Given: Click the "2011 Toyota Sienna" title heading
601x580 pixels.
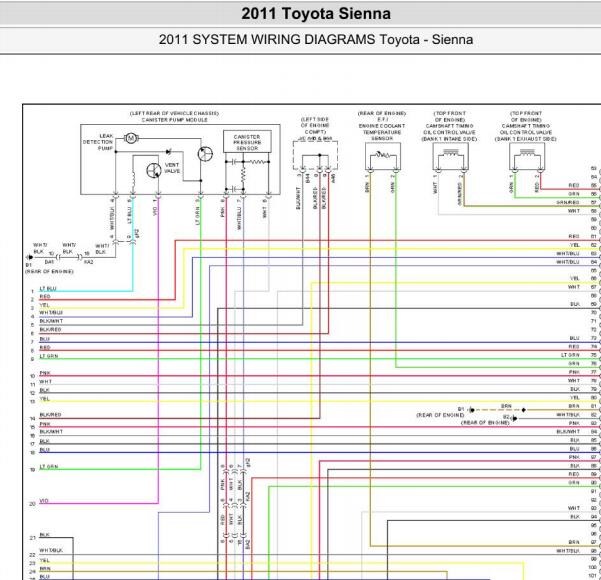Looking at the screenshot, I should [x=316, y=14].
